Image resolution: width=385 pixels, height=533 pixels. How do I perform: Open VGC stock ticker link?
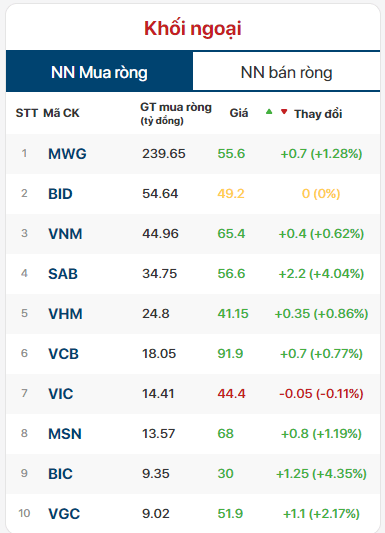[x=64, y=514]
